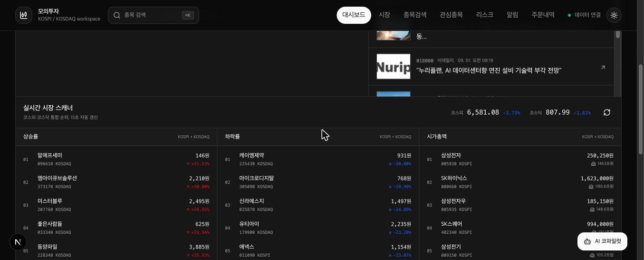Open the 관심종목 tab

[x=451, y=15]
